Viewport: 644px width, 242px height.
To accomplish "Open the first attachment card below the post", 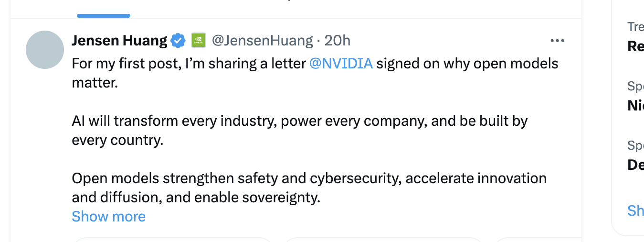I will coord(173,240).
